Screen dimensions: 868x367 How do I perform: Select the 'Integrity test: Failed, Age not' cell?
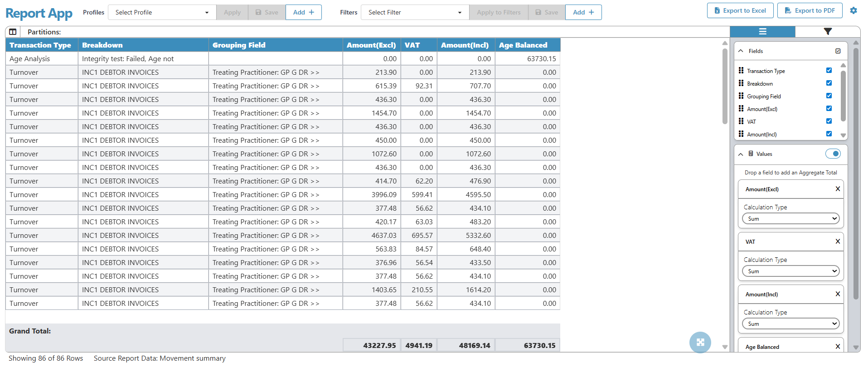143,58
